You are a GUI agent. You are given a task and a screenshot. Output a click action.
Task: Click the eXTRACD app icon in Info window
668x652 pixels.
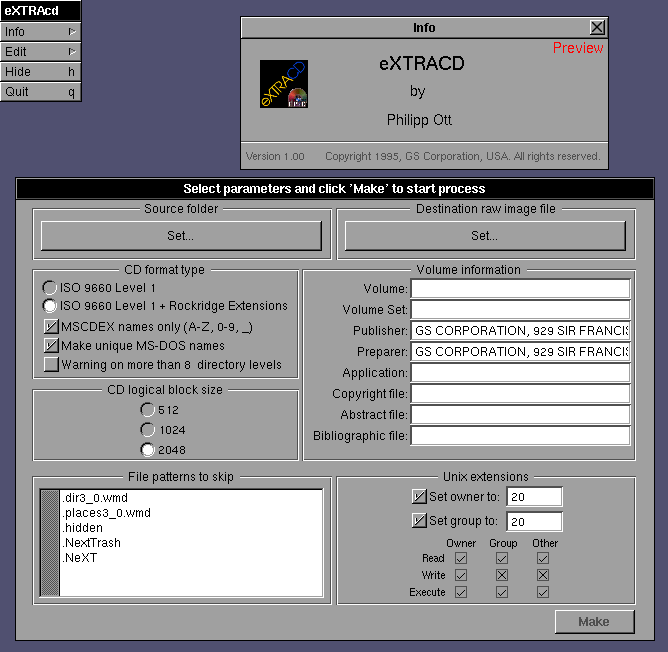tap(284, 84)
